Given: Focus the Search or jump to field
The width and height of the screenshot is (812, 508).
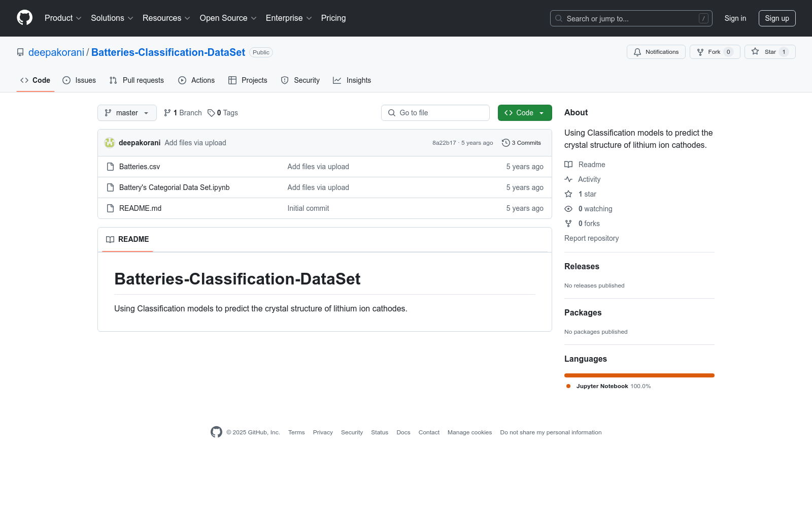Looking at the screenshot, I should (x=631, y=18).
